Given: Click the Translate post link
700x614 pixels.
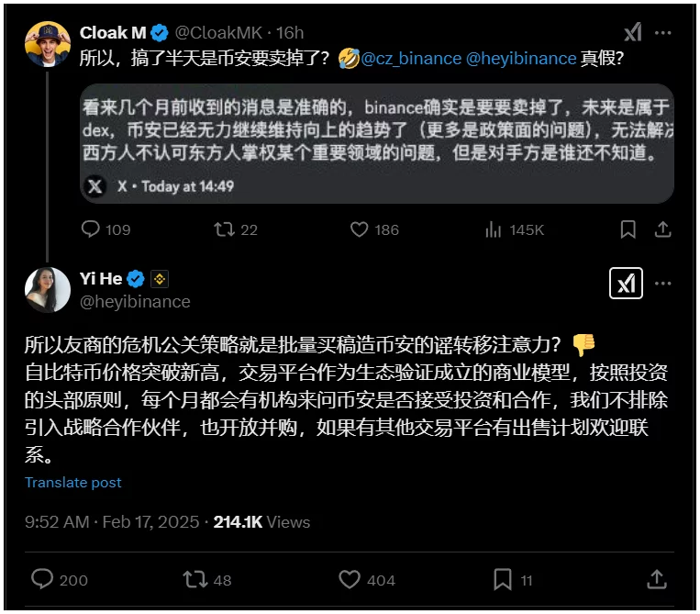Looking at the screenshot, I should click(72, 482).
